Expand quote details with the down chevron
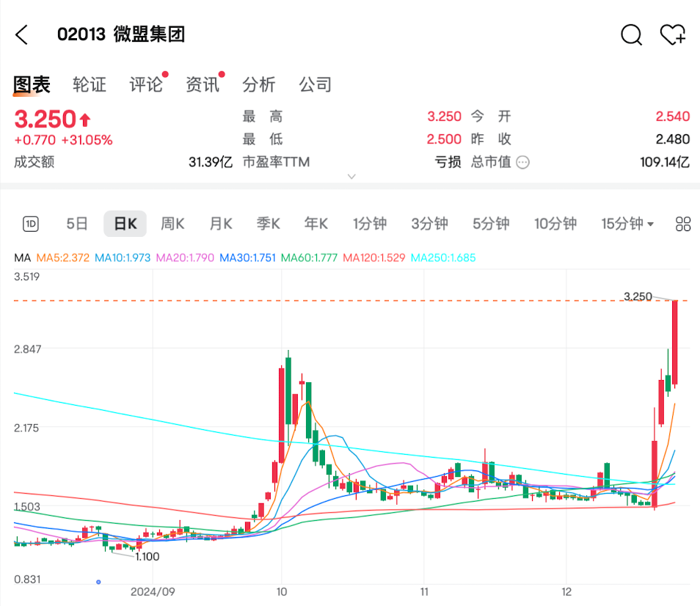The image size is (700, 606). (351, 177)
